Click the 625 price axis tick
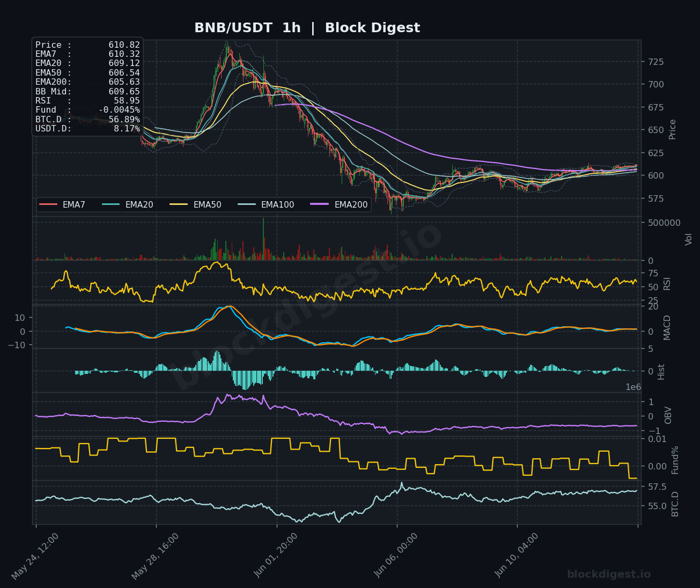The height and width of the screenshot is (588, 700). [x=655, y=153]
